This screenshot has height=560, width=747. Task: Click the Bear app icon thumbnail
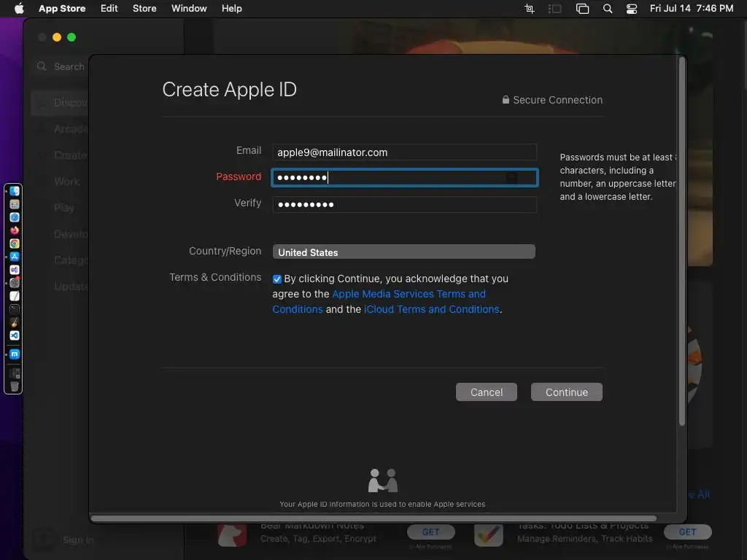[x=232, y=535]
